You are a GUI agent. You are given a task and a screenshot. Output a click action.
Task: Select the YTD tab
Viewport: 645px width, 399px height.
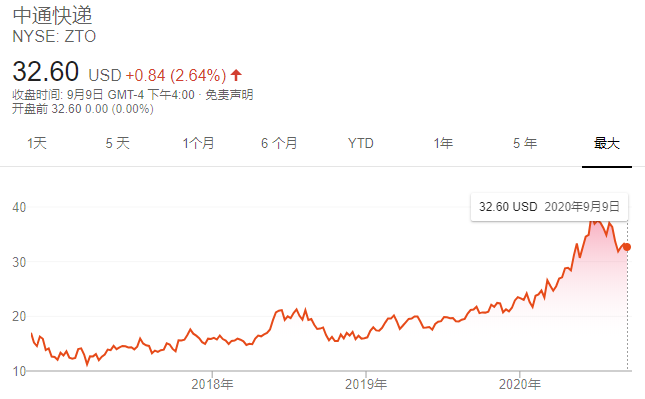click(x=360, y=143)
